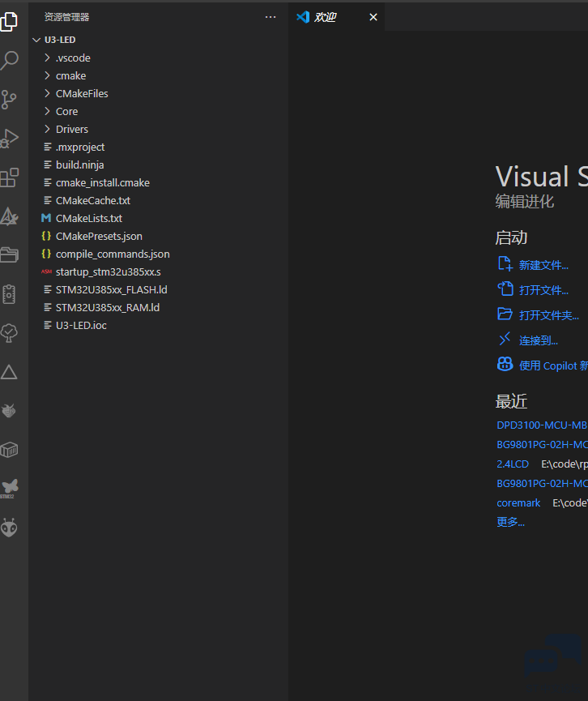Open the Explorer view in activity bar
The height and width of the screenshot is (701, 588).
point(9,21)
